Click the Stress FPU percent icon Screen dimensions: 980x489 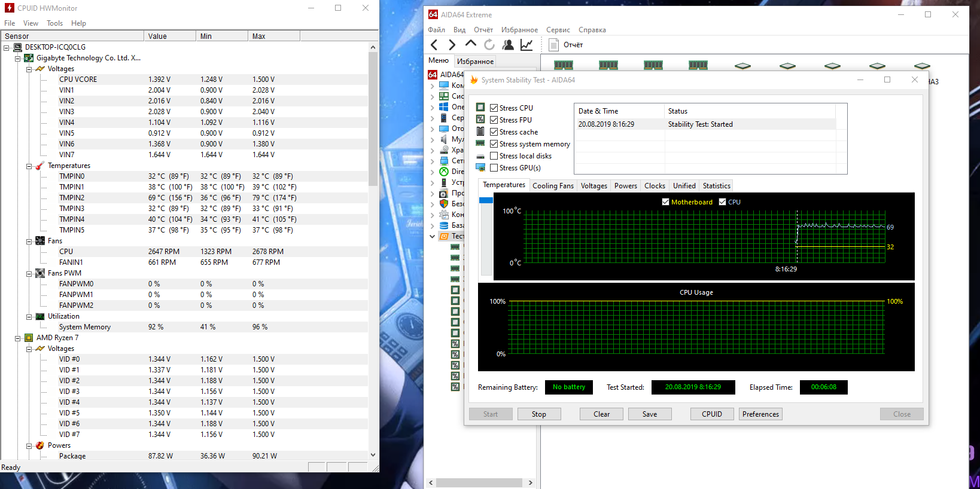(x=480, y=120)
